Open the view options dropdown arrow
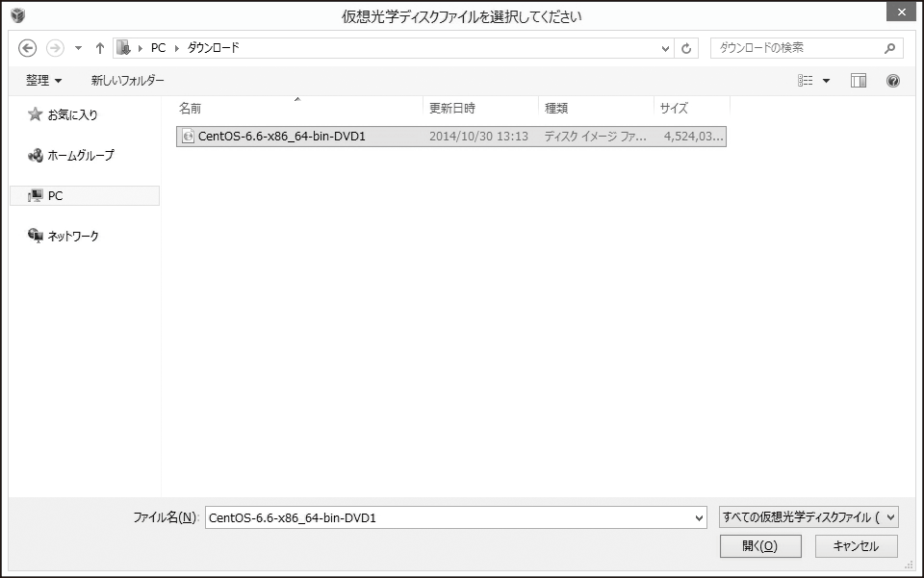The height and width of the screenshot is (578, 924). [826, 81]
